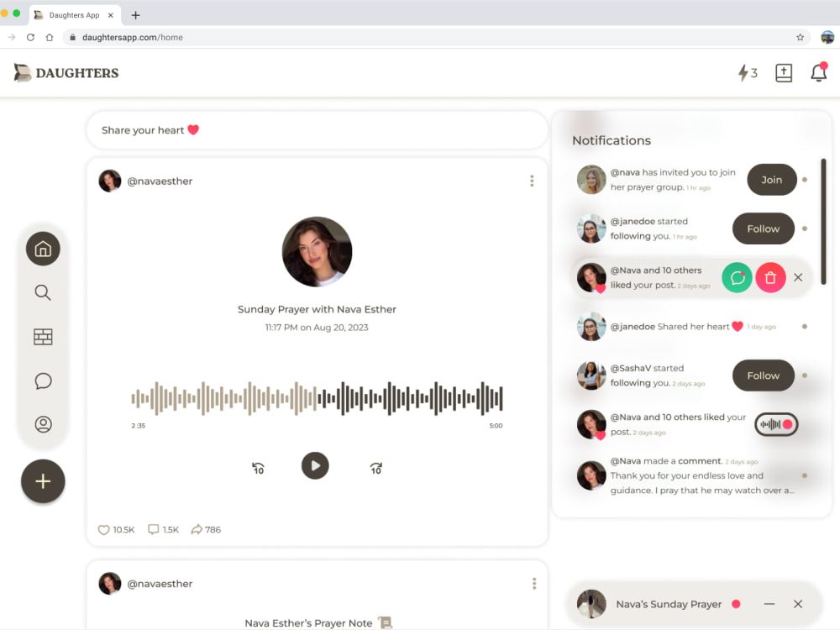Click @navaesther username on Prayer Note post
This screenshot has width=840, height=630.
tap(160, 584)
